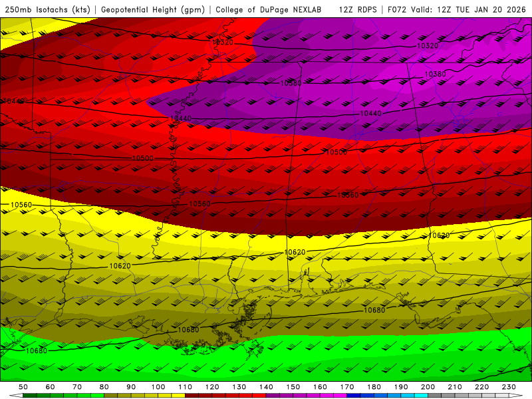Click the 160 label on the legend

(320, 387)
